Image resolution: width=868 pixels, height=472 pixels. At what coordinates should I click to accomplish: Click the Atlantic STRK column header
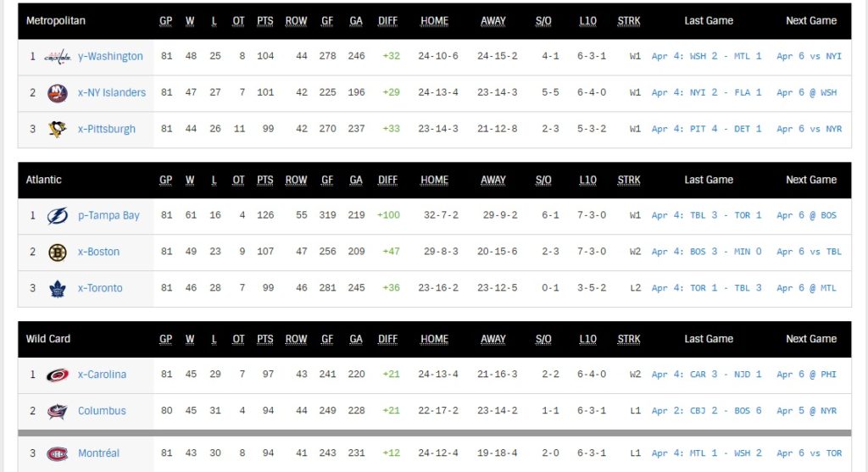click(x=629, y=180)
